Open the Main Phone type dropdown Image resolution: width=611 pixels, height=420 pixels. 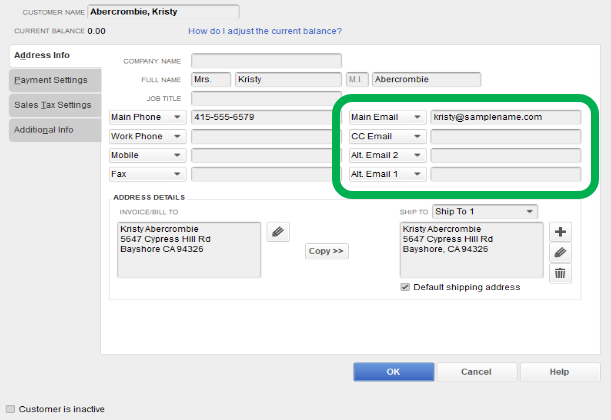[147, 117]
